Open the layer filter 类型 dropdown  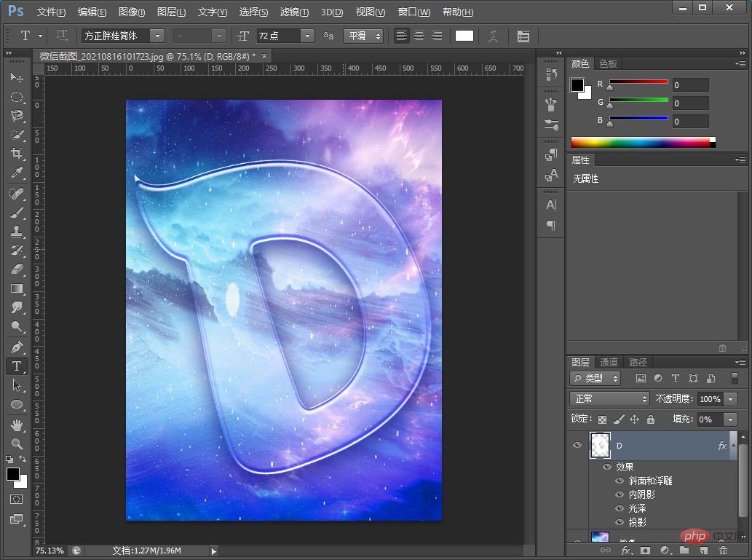(595, 378)
